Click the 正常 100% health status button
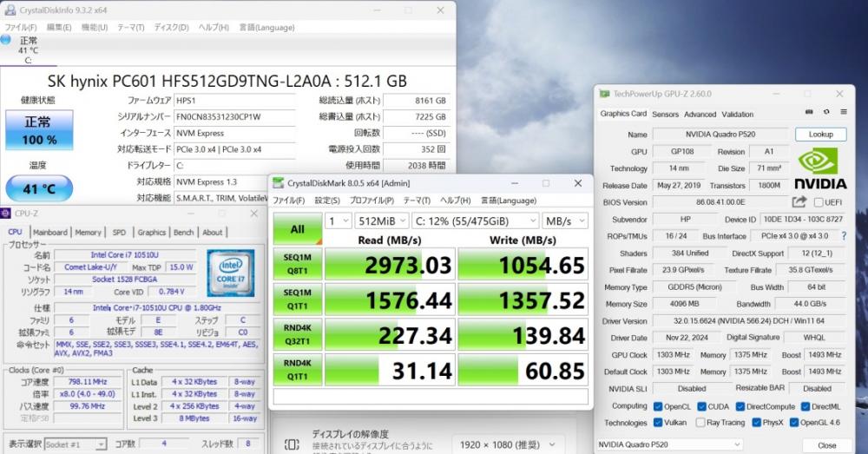The width and height of the screenshot is (868, 454). [x=39, y=130]
